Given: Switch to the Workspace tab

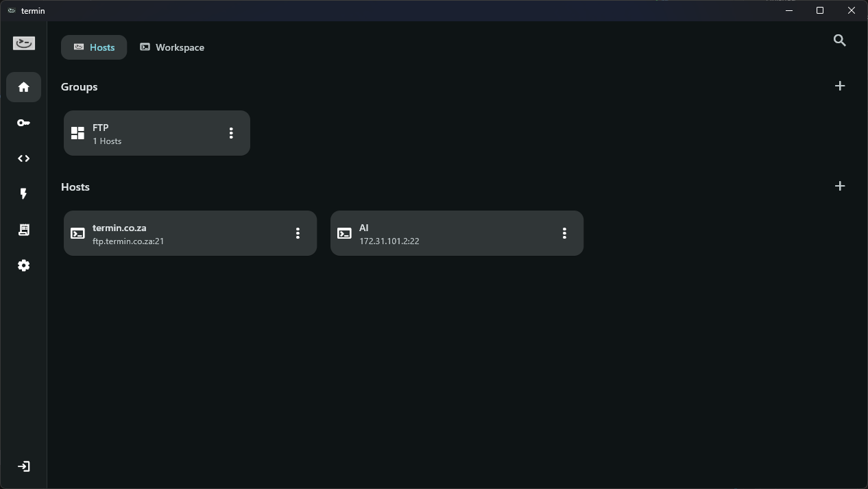Looking at the screenshot, I should 172,47.
